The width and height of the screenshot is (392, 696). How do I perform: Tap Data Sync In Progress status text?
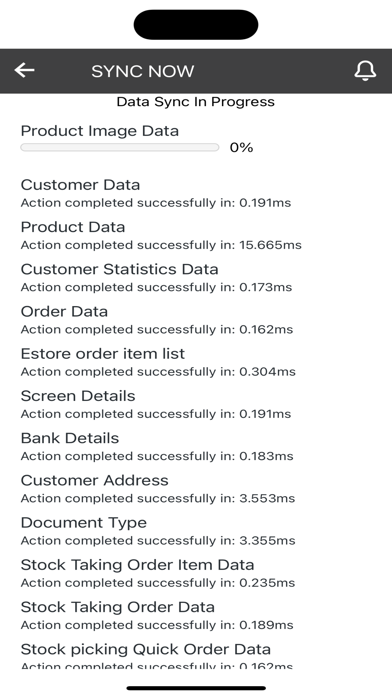coord(195,102)
